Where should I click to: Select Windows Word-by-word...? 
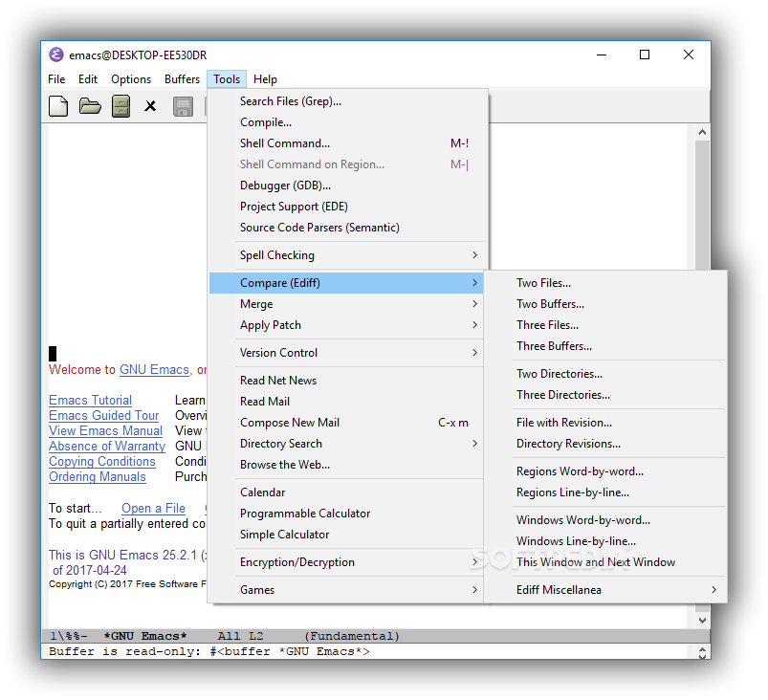click(x=605, y=520)
